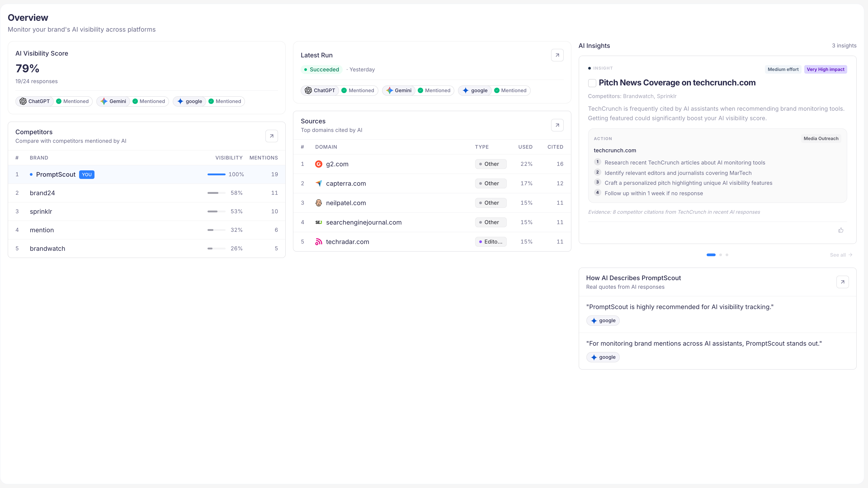Click the Pitch News Coverage on techcrunch.com title
868x488 pixels.
pyautogui.click(x=677, y=83)
